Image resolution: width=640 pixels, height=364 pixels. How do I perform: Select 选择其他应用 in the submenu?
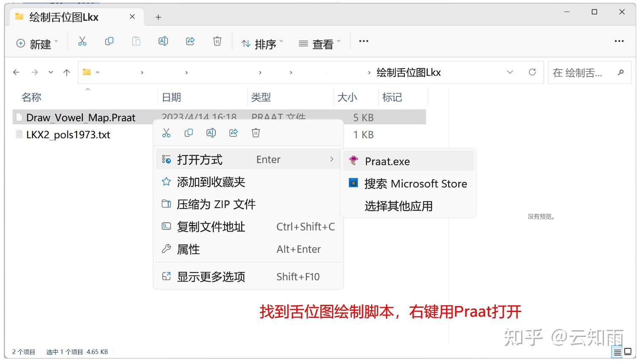point(408,206)
